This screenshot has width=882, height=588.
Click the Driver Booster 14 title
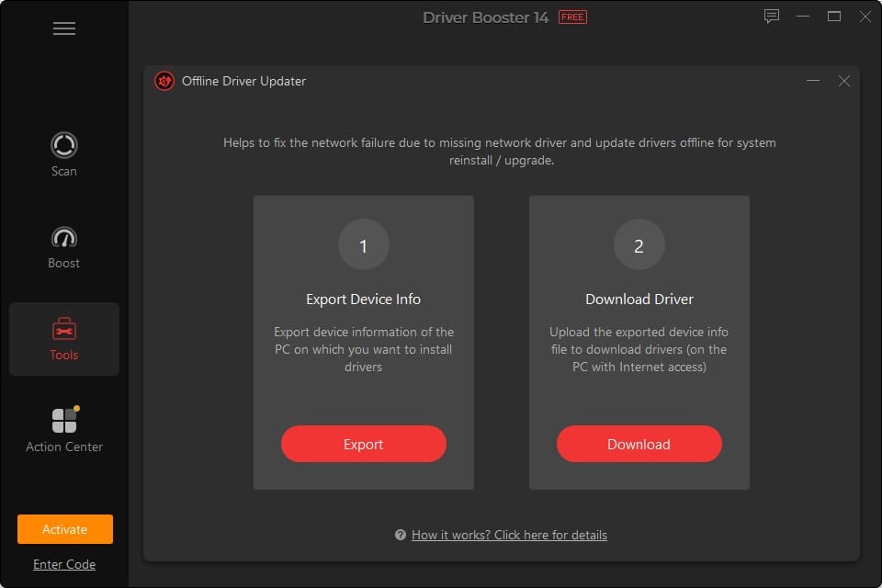tap(485, 17)
